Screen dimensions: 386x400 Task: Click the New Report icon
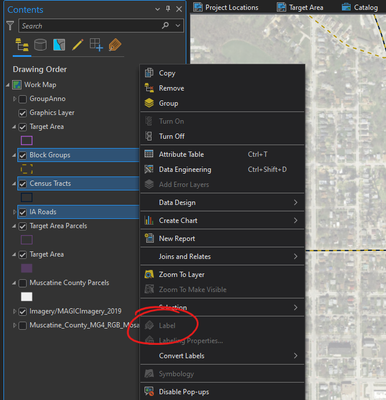coord(149,238)
